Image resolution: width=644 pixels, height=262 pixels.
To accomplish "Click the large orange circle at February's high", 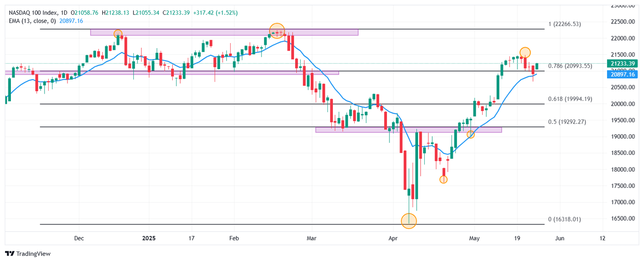I will pyautogui.click(x=277, y=31).
